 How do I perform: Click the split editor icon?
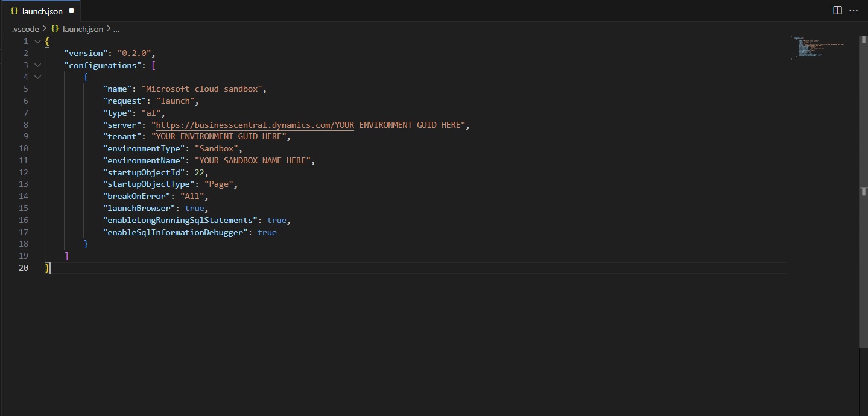(837, 10)
